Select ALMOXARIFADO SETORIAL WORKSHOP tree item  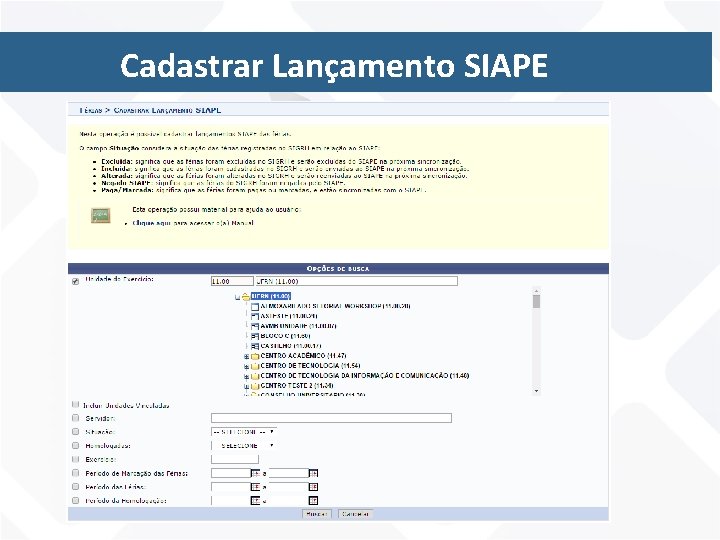(x=335, y=306)
